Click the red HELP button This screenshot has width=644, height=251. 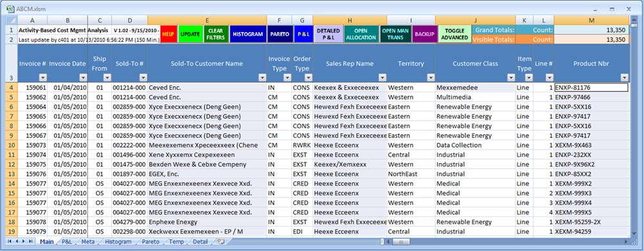[x=168, y=35]
